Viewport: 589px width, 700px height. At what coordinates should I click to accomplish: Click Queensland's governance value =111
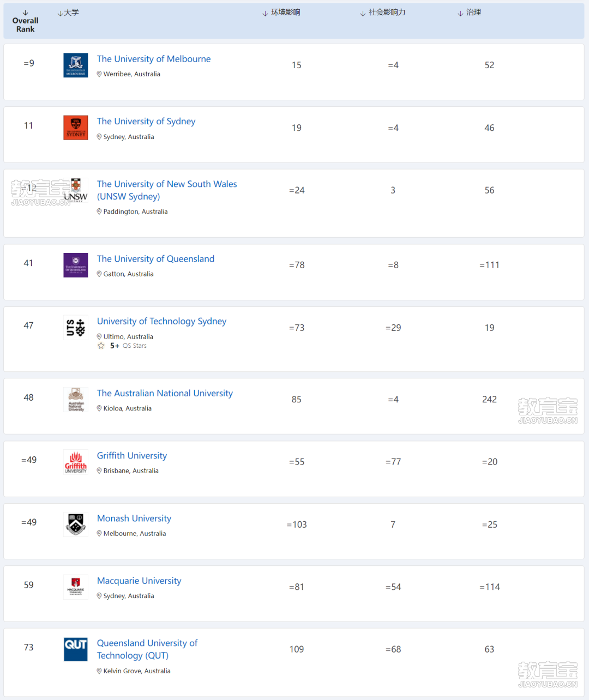click(490, 265)
